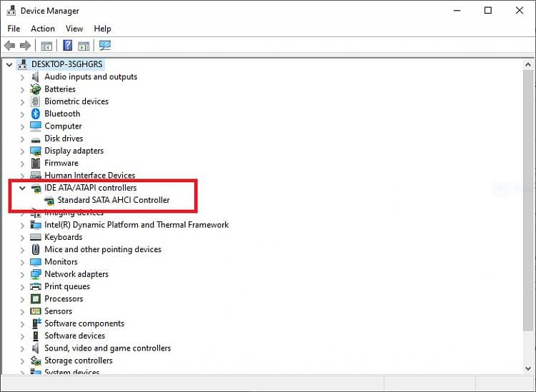Click the Keyboards category icon
The image size is (536, 392).
click(x=36, y=237)
